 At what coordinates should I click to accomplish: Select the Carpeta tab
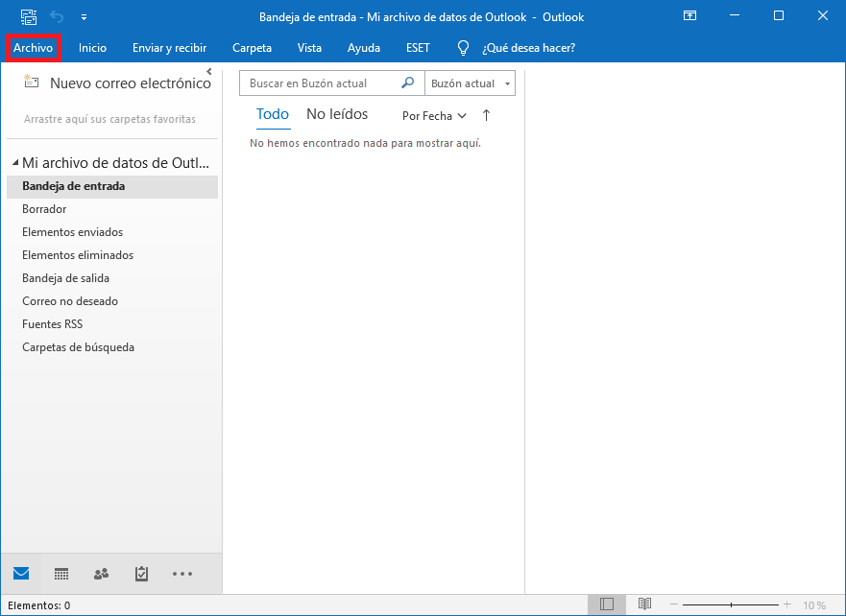point(252,48)
